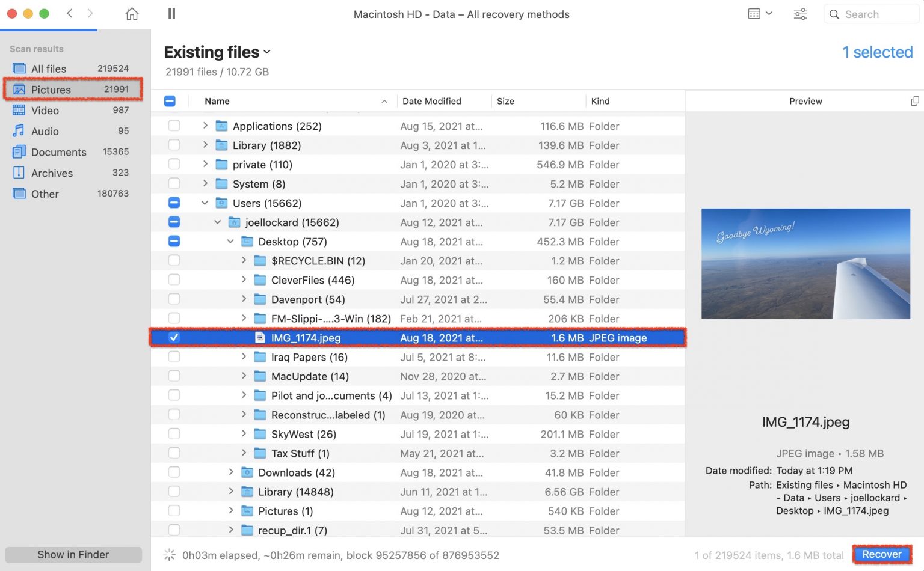Navigate back with the left arrow
This screenshot has width=924, height=571.
69,13
